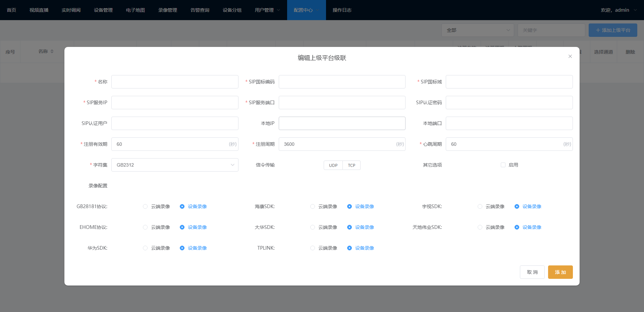Click the 删除 column header
This screenshot has width=644, height=312.
630,52
